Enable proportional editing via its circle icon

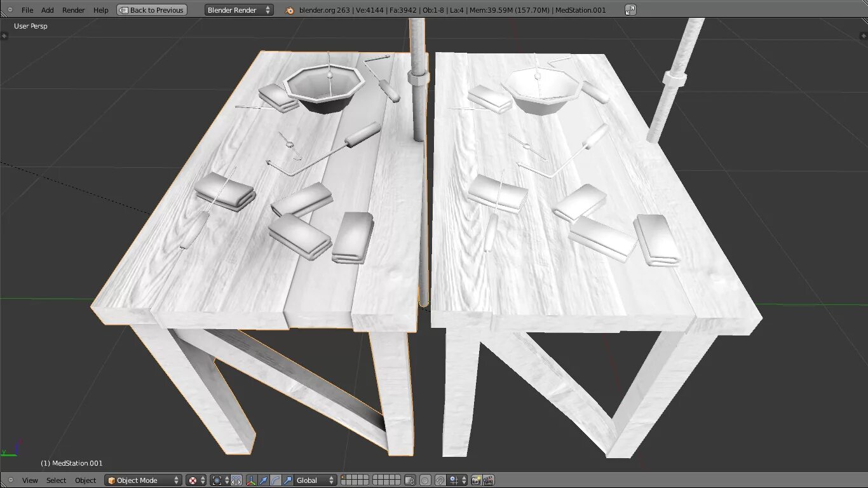(424, 480)
